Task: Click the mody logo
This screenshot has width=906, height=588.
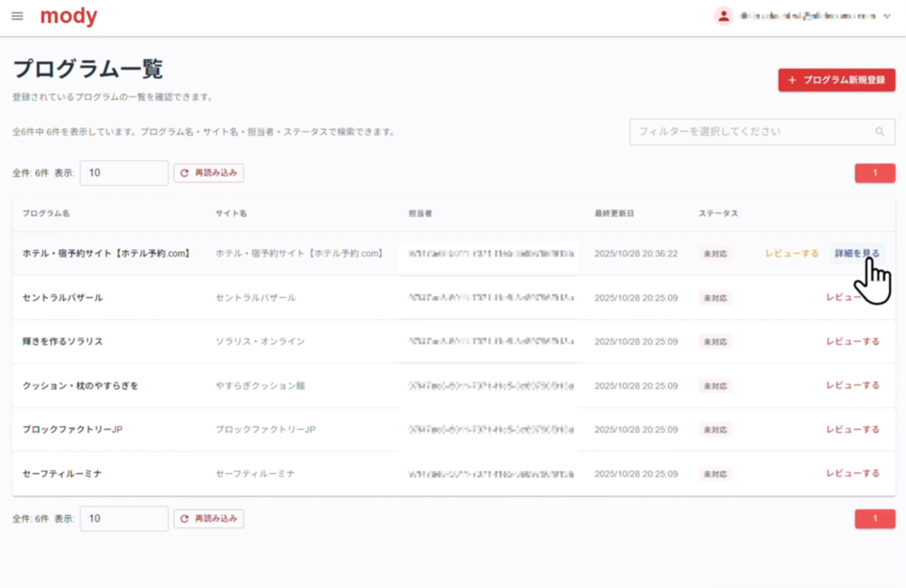Action: [x=69, y=16]
